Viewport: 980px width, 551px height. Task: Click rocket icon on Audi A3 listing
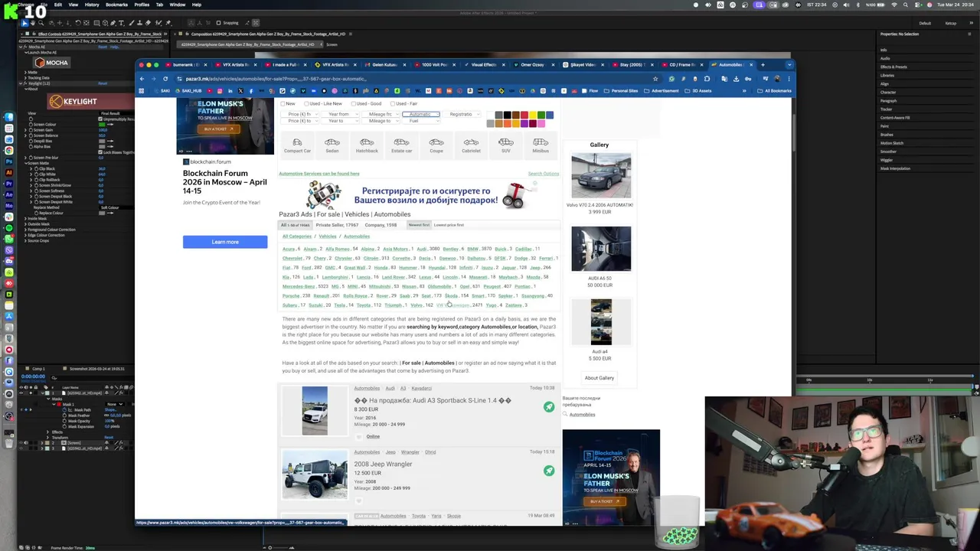click(x=549, y=407)
